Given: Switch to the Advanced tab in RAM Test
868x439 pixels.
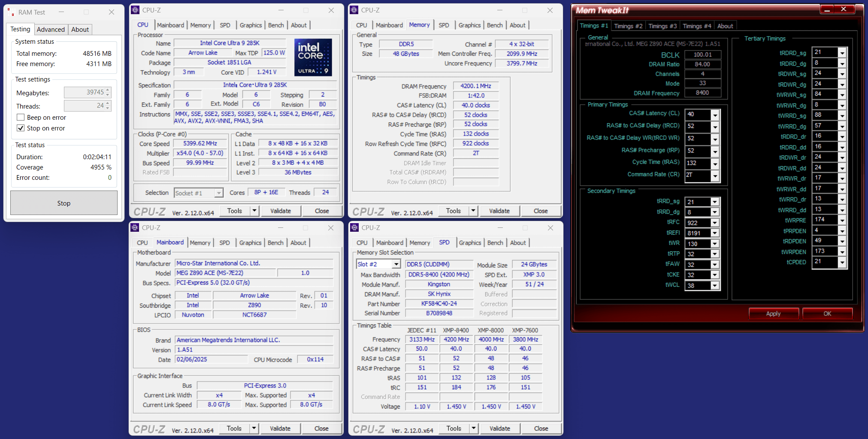Looking at the screenshot, I should pos(51,29).
